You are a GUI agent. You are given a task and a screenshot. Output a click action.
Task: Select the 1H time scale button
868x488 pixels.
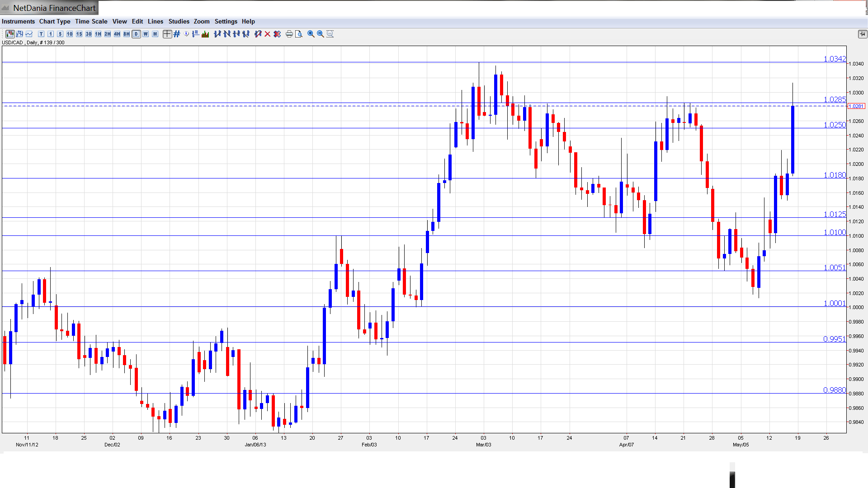[x=98, y=34]
